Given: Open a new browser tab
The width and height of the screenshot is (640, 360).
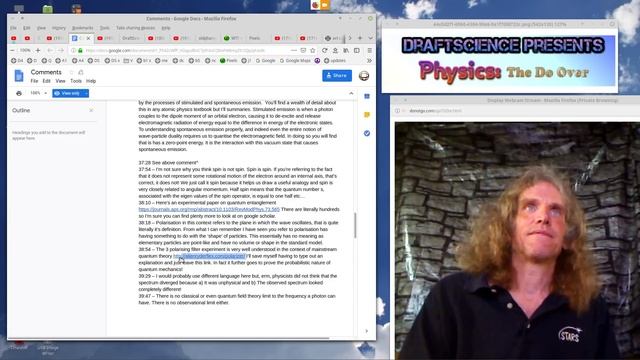Looking at the screenshot, I should (360, 38).
